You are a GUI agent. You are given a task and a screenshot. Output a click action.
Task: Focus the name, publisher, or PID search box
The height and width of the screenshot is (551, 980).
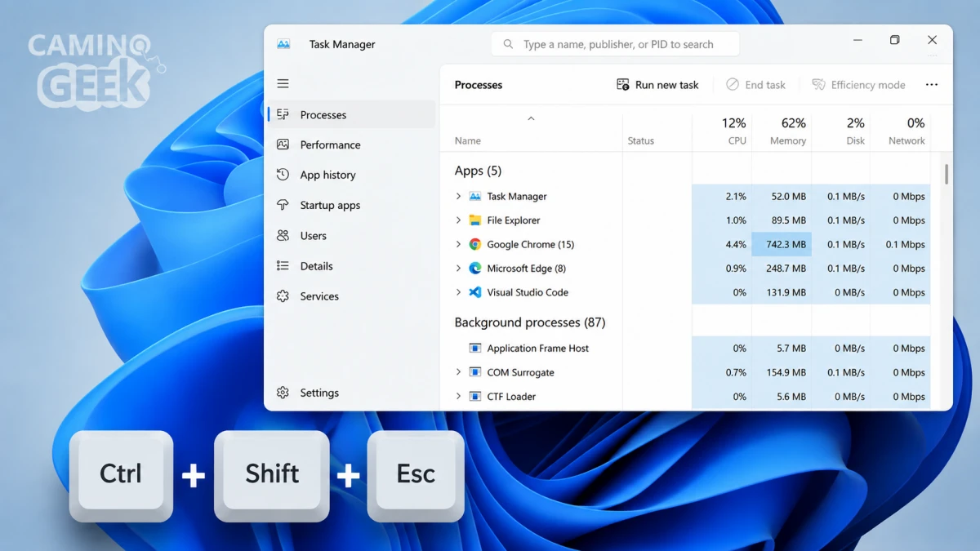[615, 44]
